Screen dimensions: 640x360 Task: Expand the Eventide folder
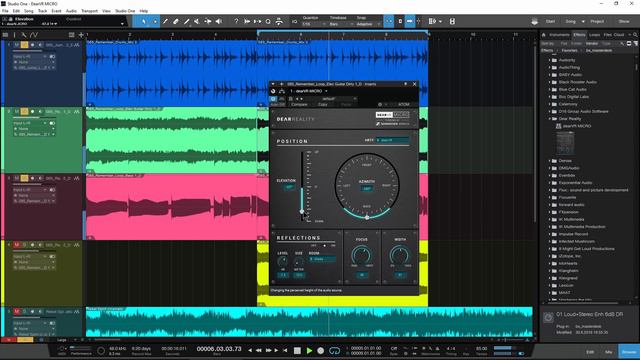click(549, 176)
